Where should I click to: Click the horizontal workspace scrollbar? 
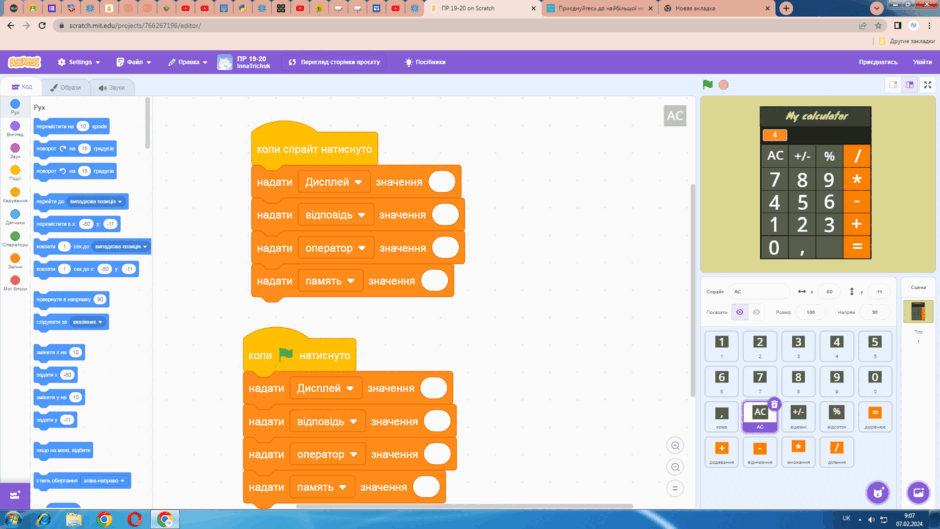[465, 506]
